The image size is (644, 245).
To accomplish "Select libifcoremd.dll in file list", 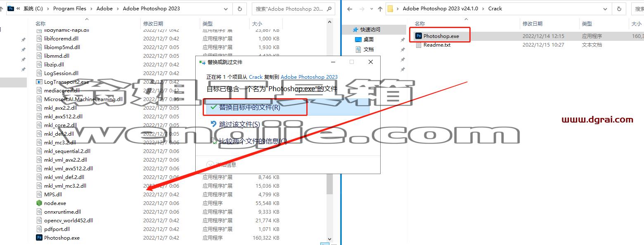I will [61, 38].
